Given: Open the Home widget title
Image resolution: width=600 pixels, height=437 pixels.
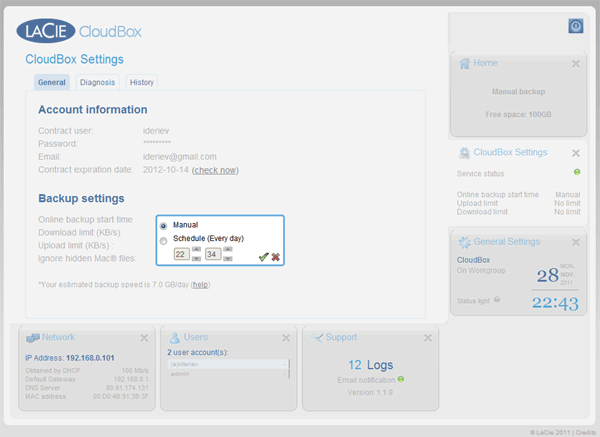Looking at the screenshot, I should pyautogui.click(x=485, y=63).
